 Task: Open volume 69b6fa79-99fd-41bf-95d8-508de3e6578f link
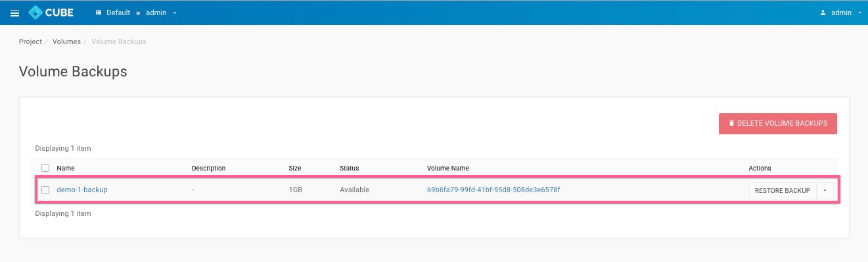[493, 190]
